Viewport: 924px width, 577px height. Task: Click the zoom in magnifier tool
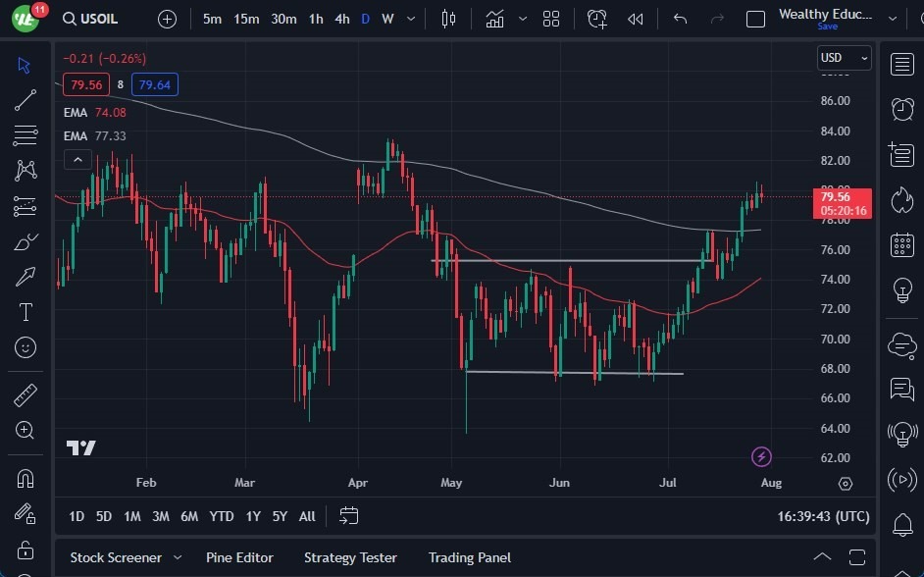26,430
